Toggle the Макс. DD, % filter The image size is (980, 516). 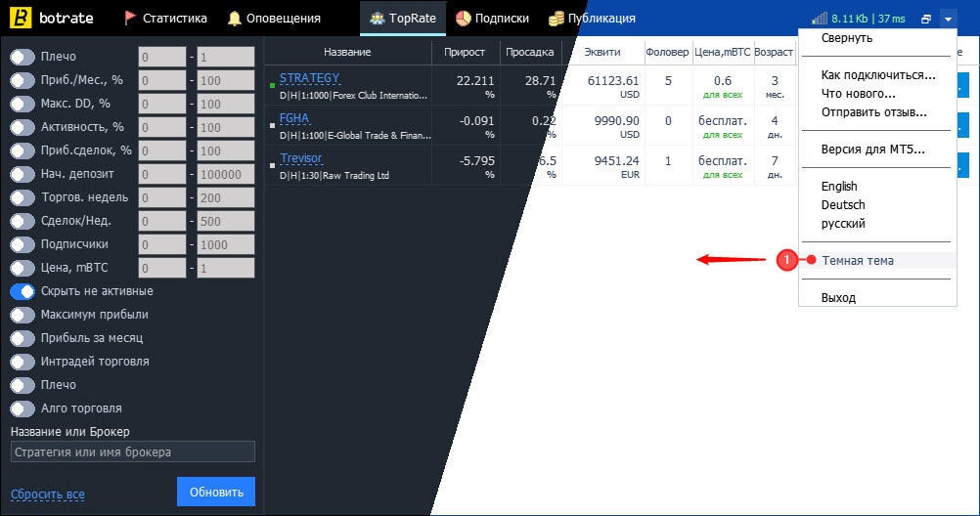click(22, 104)
